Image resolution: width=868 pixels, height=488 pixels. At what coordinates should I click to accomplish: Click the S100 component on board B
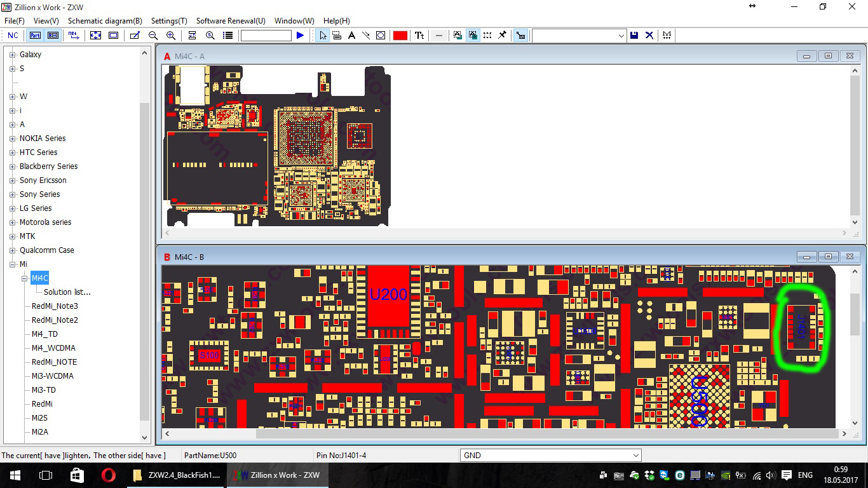tap(209, 356)
